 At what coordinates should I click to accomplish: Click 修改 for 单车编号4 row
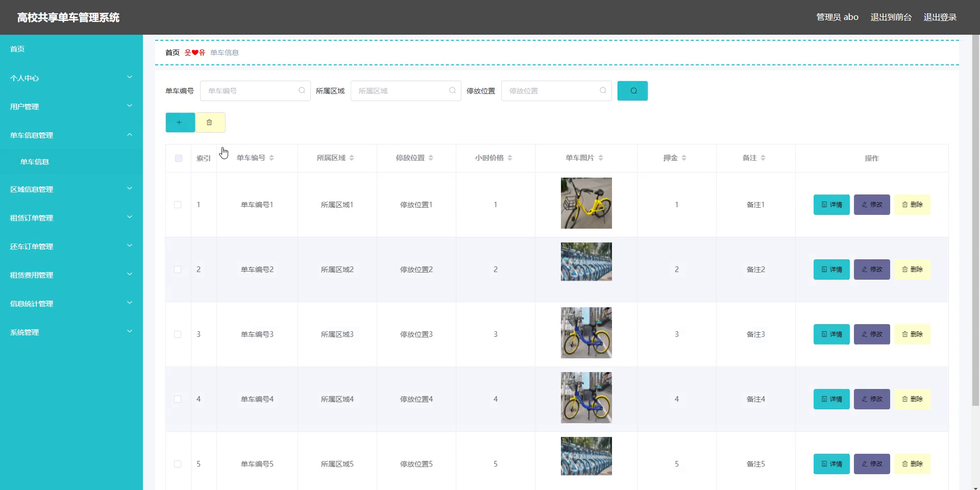[x=872, y=399]
